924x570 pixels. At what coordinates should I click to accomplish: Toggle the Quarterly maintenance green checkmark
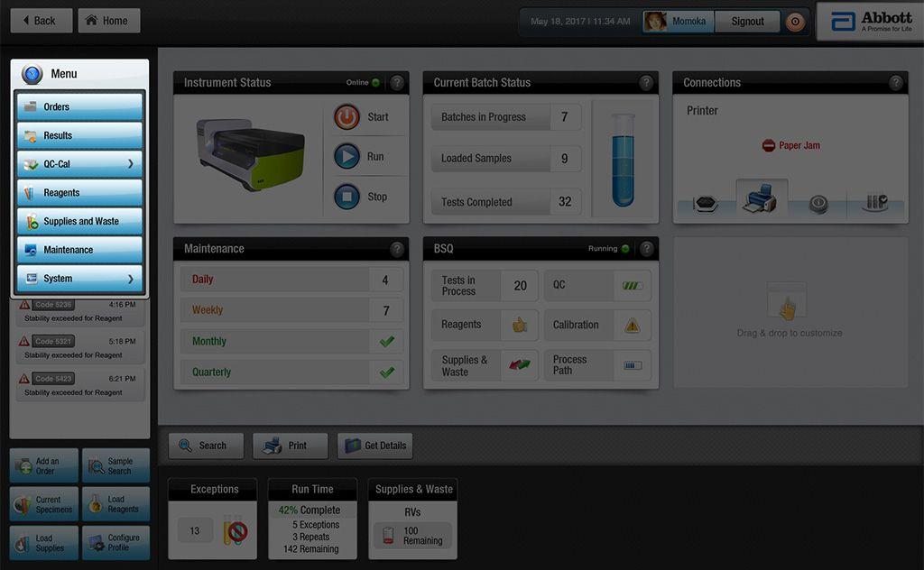pyautogui.click(x=387, y=372)
